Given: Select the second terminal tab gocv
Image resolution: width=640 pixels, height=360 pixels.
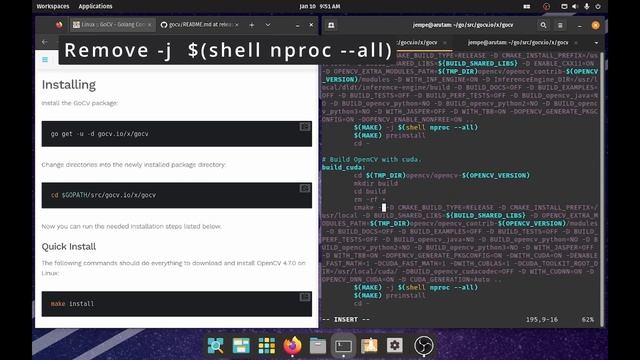Looking at the screenshot, I should [x=518, y=42].
